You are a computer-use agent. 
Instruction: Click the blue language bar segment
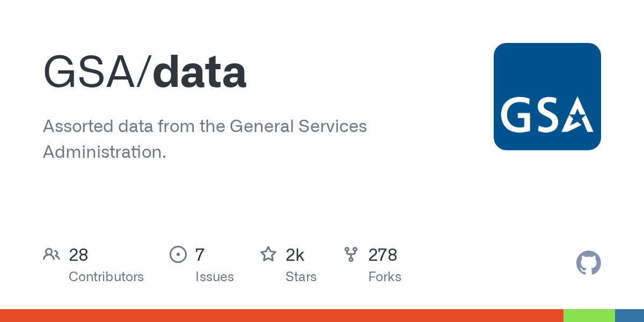pos(630,316)
